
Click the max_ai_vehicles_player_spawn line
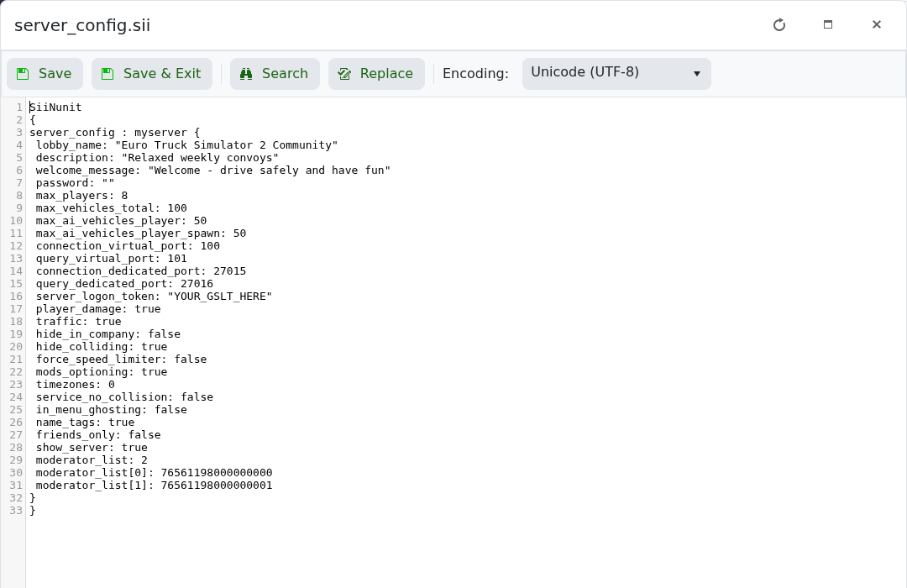click(140, 234)
